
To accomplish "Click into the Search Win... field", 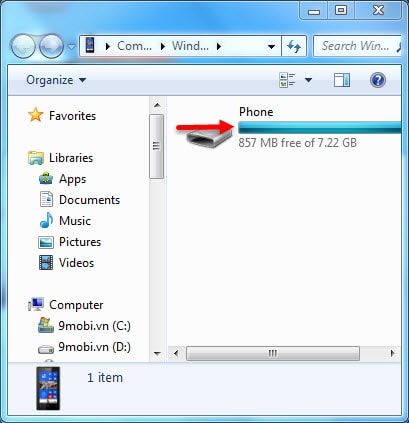I will pos(357,46).
